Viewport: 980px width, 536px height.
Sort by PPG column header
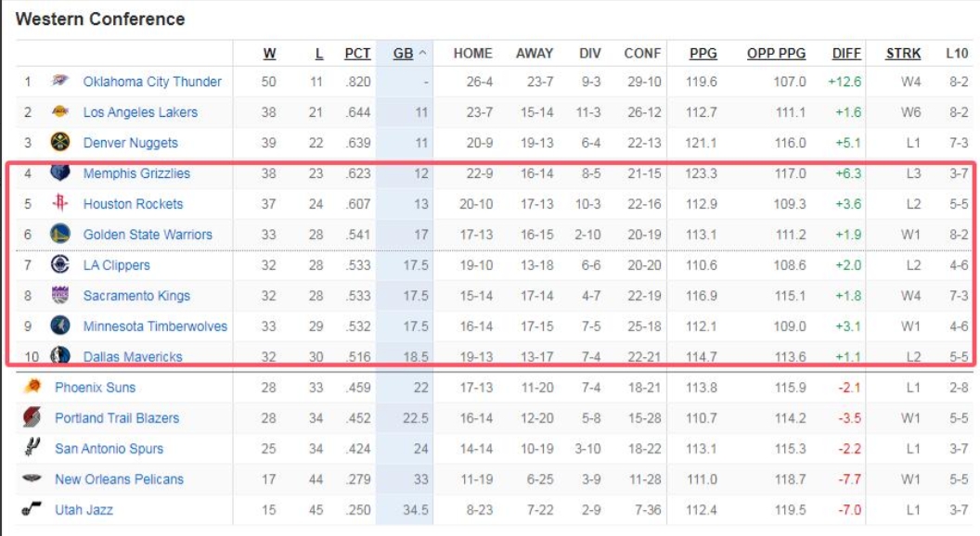tap(703, 54)
